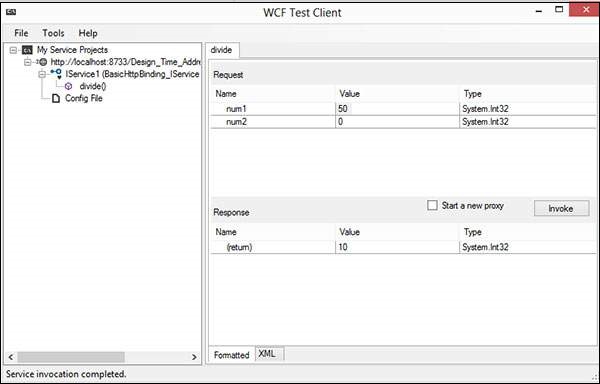Click the Config File document icon
This screenshot has width=600, height=384.
[x=56, y=99]
